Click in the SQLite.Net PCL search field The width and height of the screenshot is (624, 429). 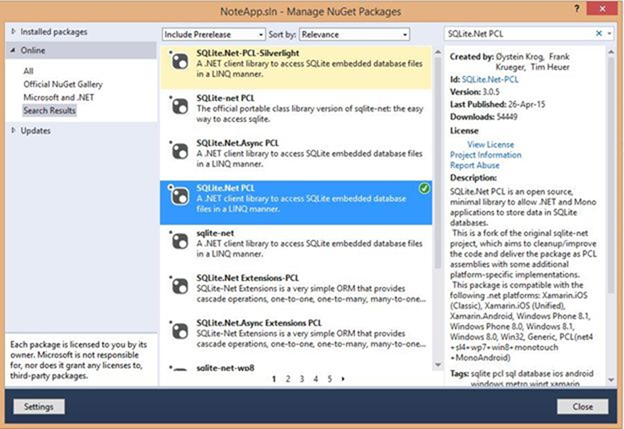click(x=519, y=34)
